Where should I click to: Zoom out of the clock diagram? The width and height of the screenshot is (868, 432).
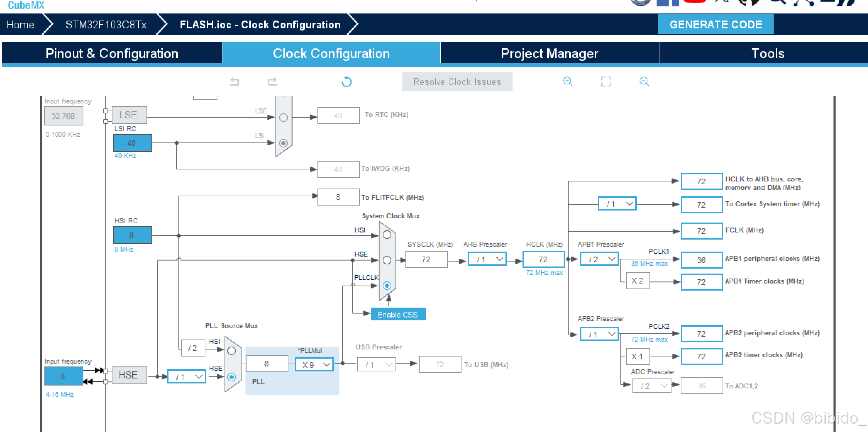coord(644,82)
